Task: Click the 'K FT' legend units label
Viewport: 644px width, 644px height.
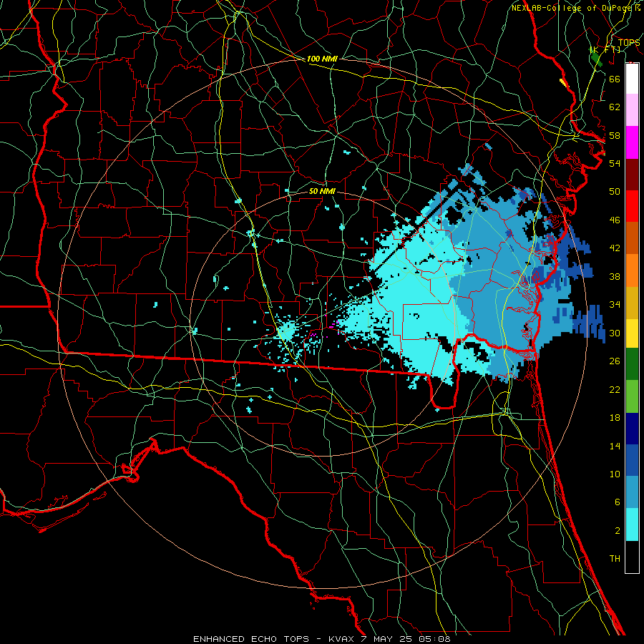Action: tap(606, 49)
